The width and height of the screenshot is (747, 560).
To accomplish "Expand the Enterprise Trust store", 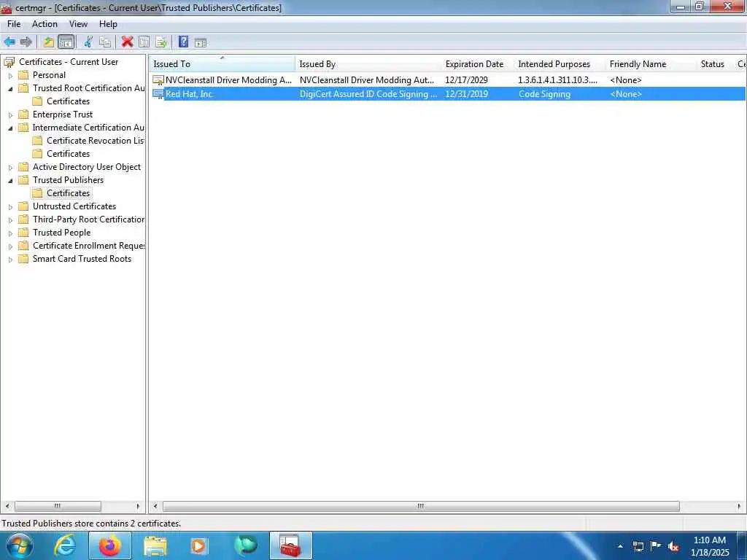I will pos(10,114).
